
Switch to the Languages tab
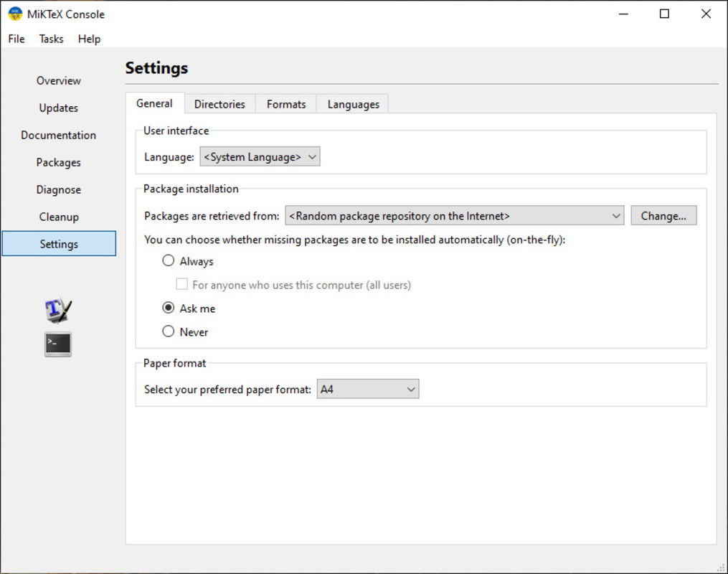click(x=353, y=105)
